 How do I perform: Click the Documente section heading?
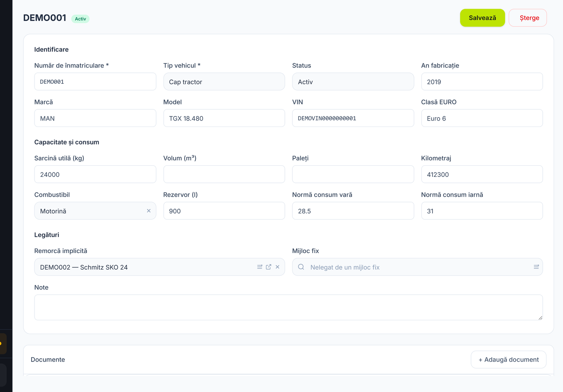48,360
